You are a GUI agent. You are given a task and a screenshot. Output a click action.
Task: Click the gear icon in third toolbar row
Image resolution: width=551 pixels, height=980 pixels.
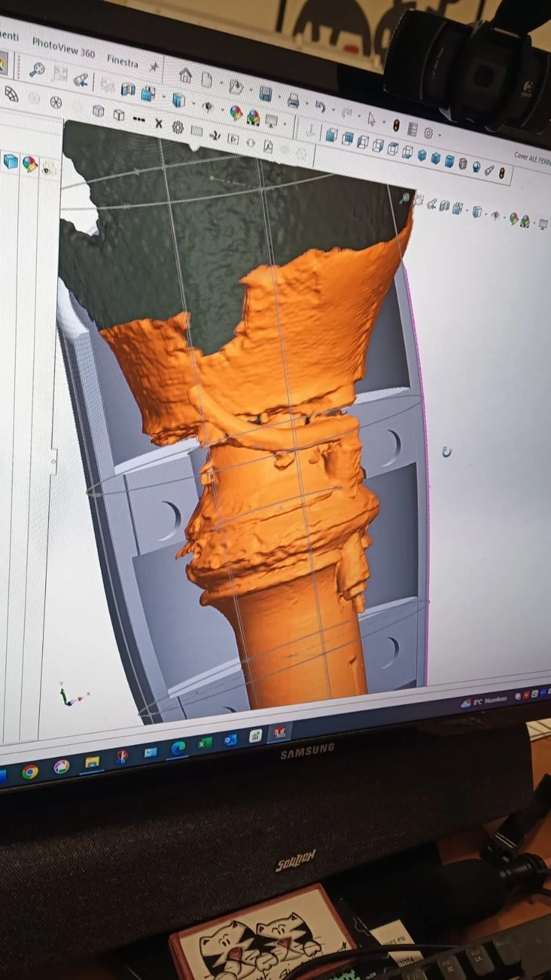(x=178, y=127)
